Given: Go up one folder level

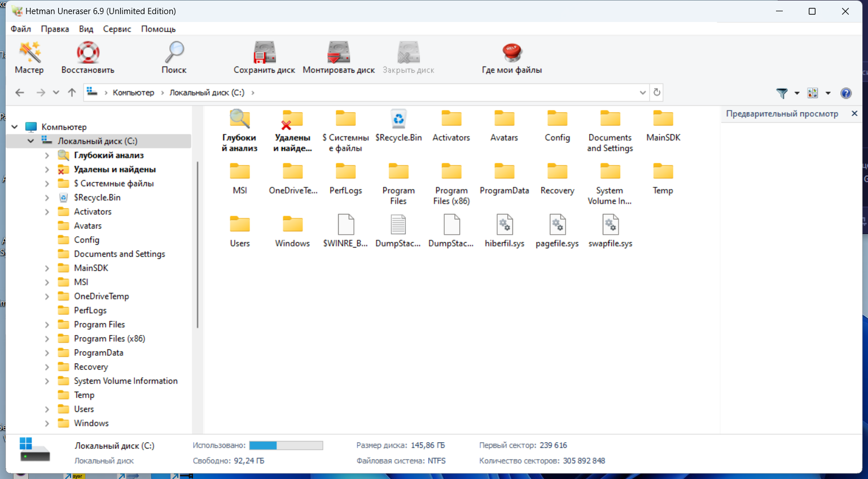Looking at the screenshot, I should tap(72, 93).
